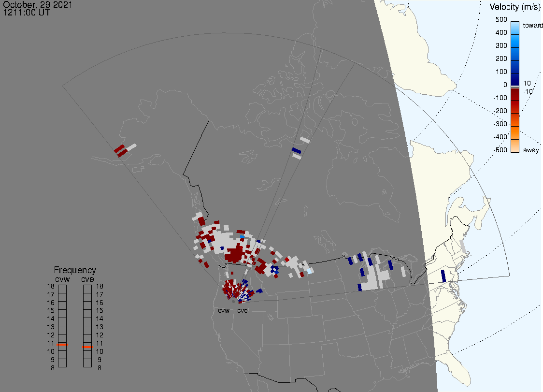
Task: Click the "cve" header above frequency bar
Action: pyautogui.click(x=87, y=279)
